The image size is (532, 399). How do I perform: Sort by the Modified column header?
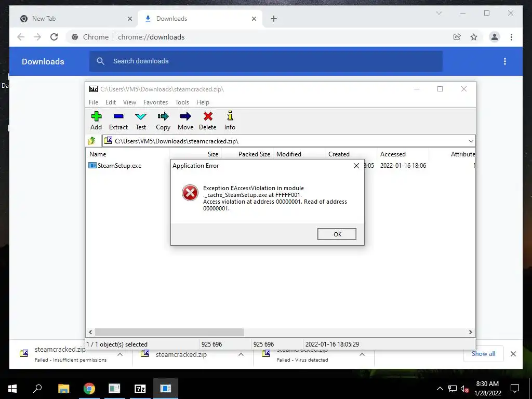(299, 154)
